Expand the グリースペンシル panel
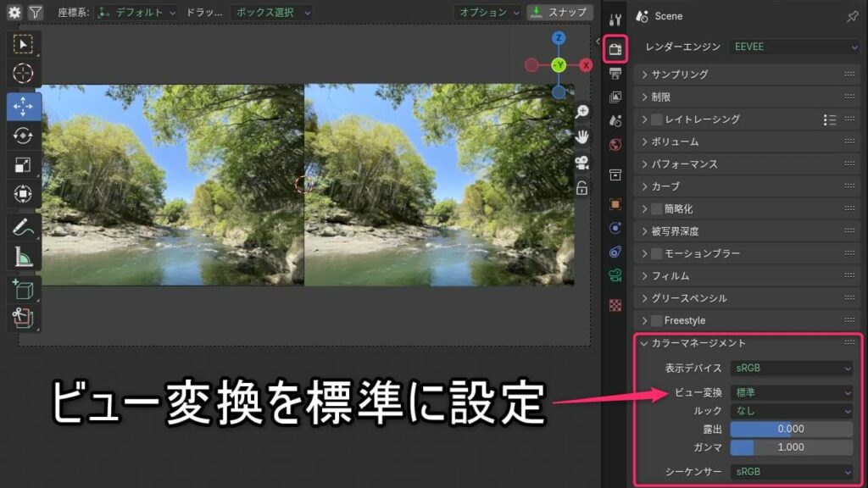The width and height of the screenshot is (868, 488). click(x=748, y=298)
